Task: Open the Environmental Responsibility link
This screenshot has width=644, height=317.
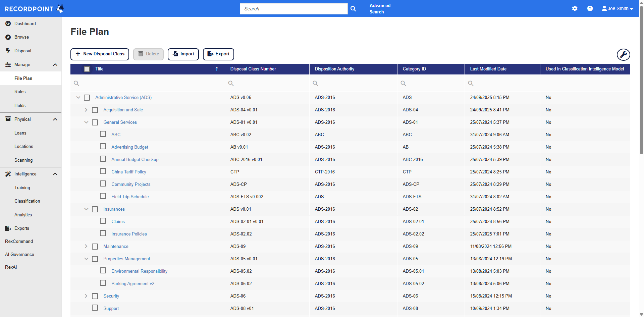Action: click(x=139, y=271)
